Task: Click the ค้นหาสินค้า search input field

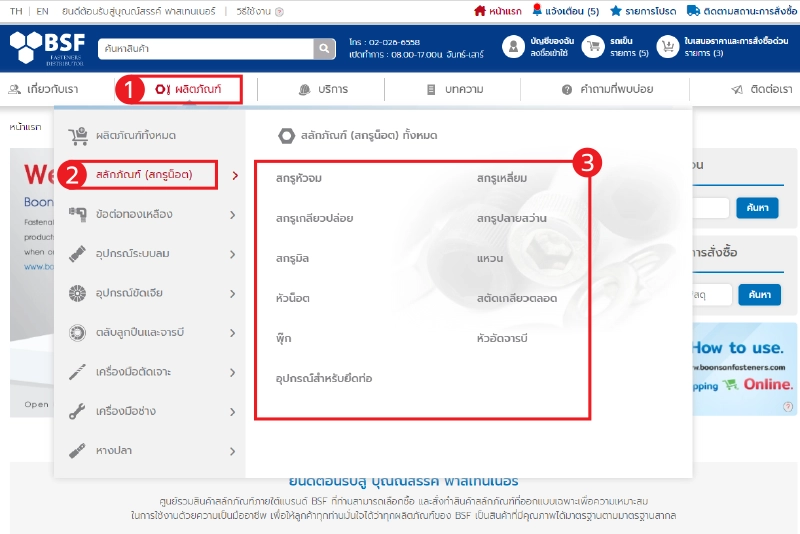Action: coord(205,48)
